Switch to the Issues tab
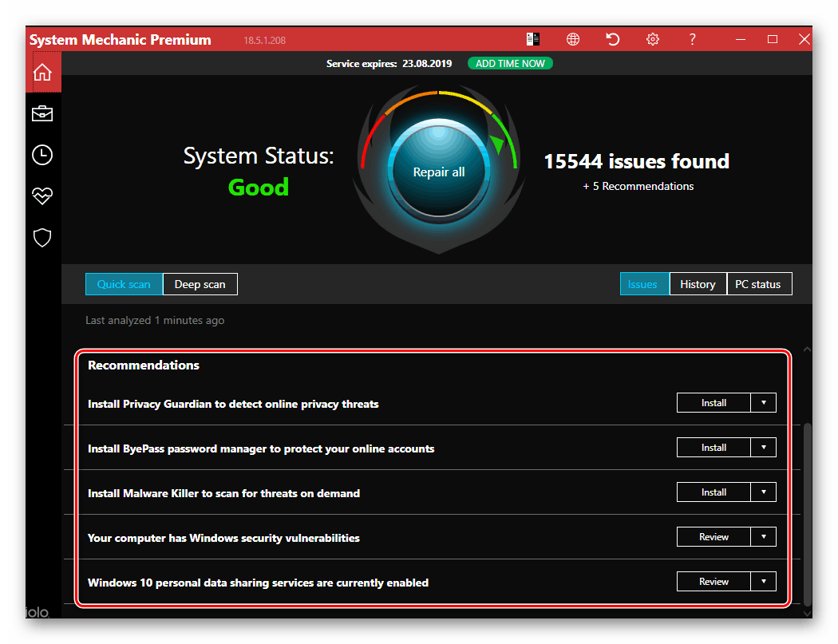 tap(645, 284)
